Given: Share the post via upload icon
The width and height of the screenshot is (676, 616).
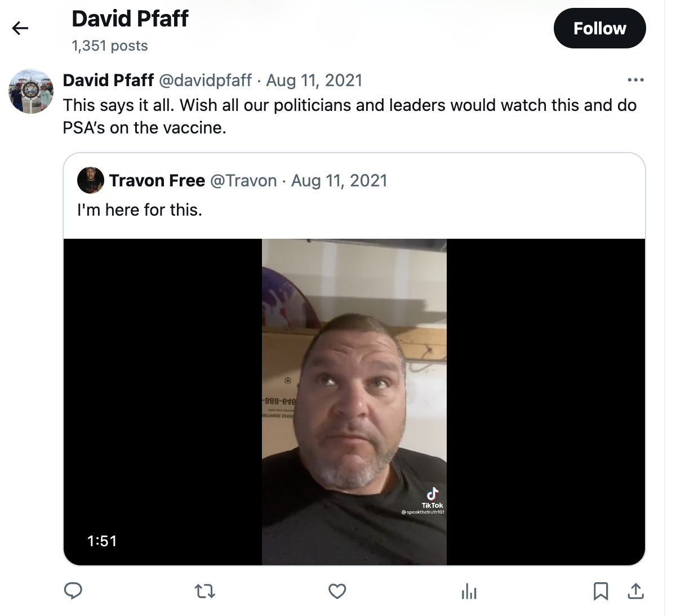Looking at the screenshot, I should 635,591.
